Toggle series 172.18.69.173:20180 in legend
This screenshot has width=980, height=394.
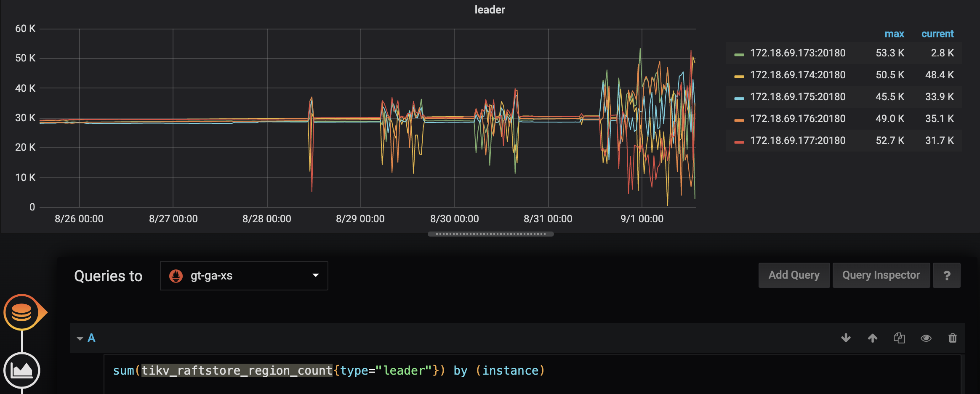click(x=797, y=53)
